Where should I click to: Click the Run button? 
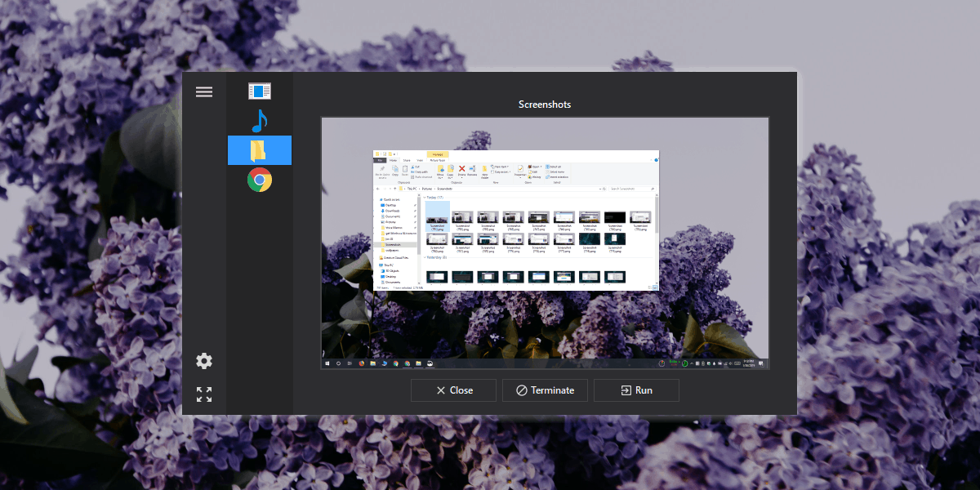[636, 390]
